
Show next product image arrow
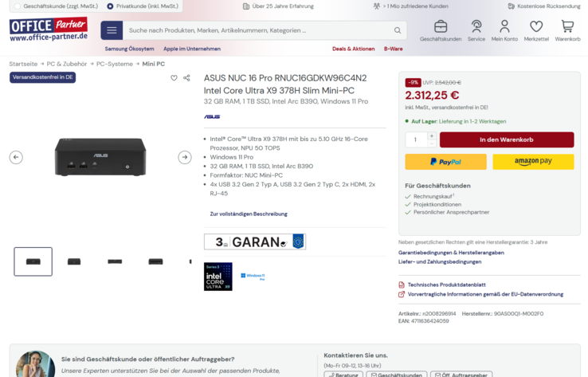[185, 157]
